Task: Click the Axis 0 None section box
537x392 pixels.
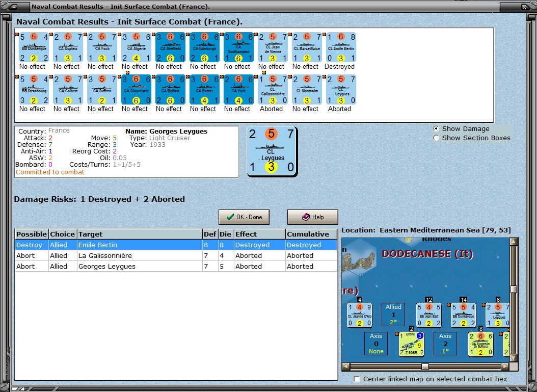Action: tap(376, 344)
